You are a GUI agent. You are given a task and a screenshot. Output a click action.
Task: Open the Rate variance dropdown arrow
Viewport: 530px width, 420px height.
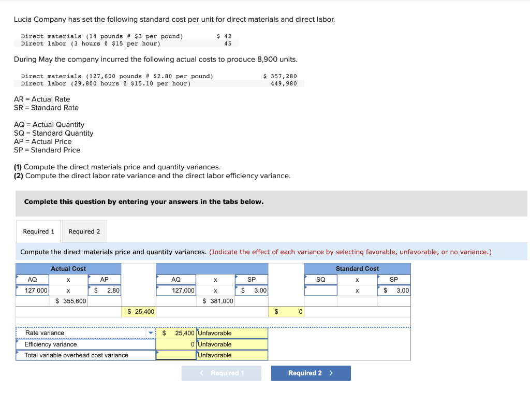[x=151, y=333]
